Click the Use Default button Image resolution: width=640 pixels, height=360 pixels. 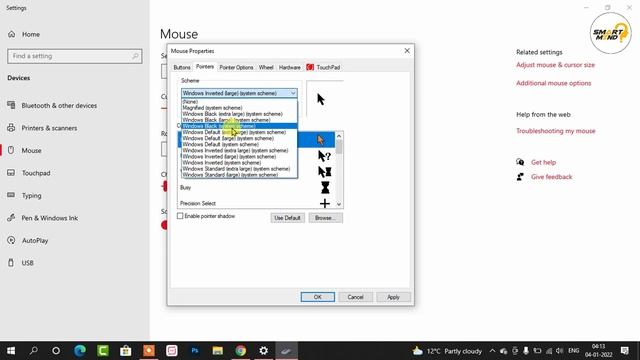coord(287,218)
